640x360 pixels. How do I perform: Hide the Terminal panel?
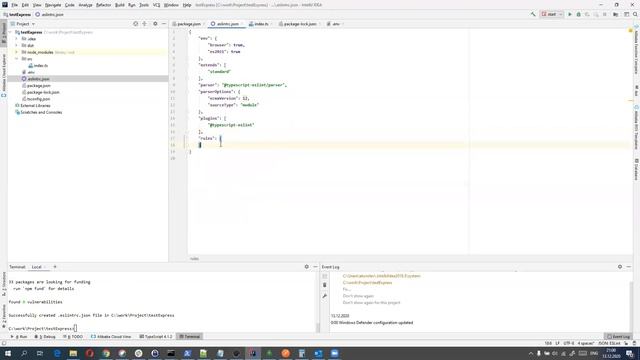[x=315, y=267]
